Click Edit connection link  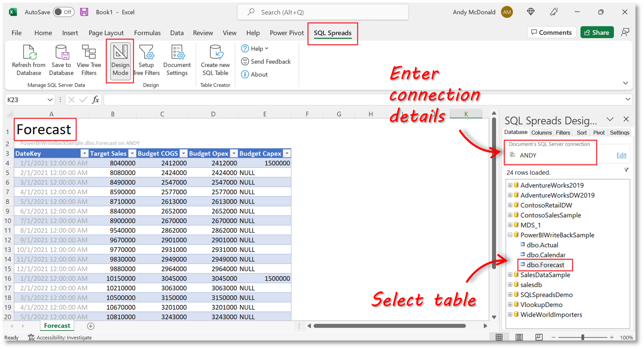(621, 155)
